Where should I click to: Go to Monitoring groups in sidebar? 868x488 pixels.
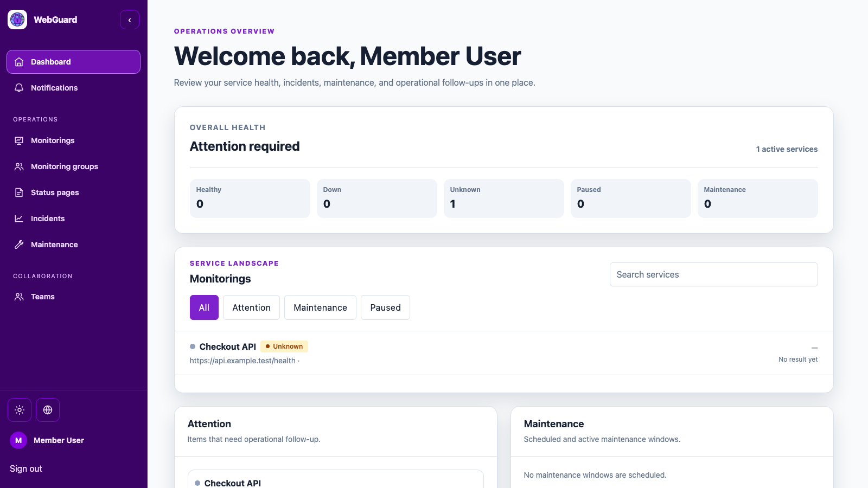73,166
